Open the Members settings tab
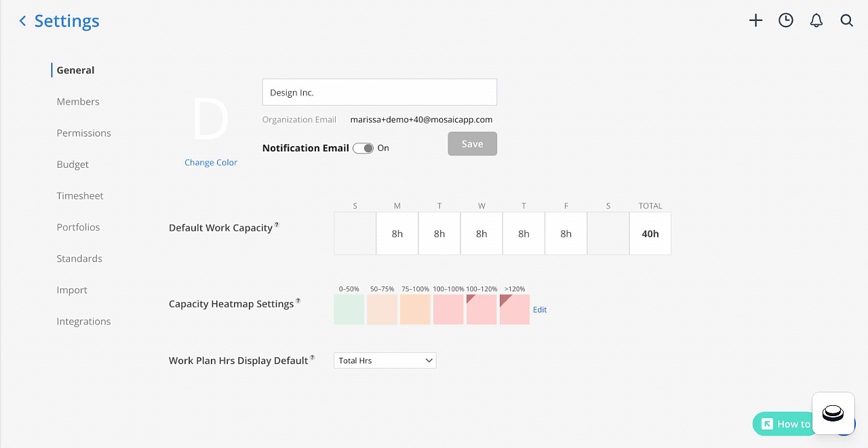Image resolution: width=868 pixels, height=448 pixels. 78,102
